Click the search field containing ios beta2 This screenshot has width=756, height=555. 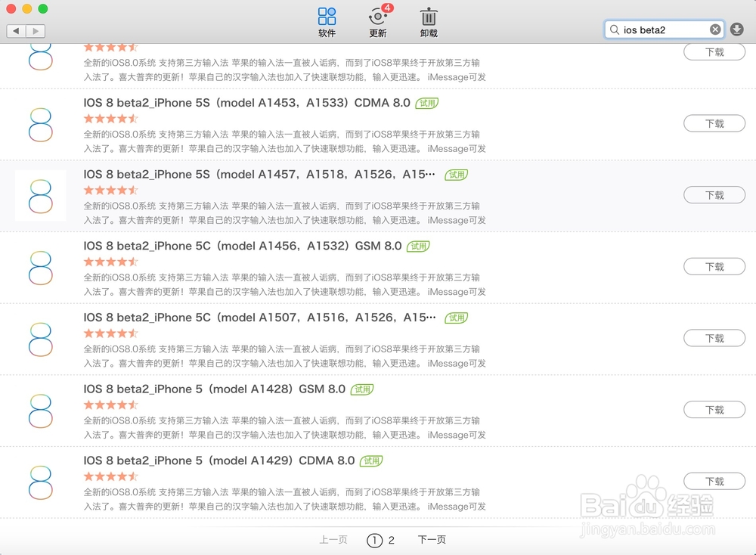tap(665, 30)
